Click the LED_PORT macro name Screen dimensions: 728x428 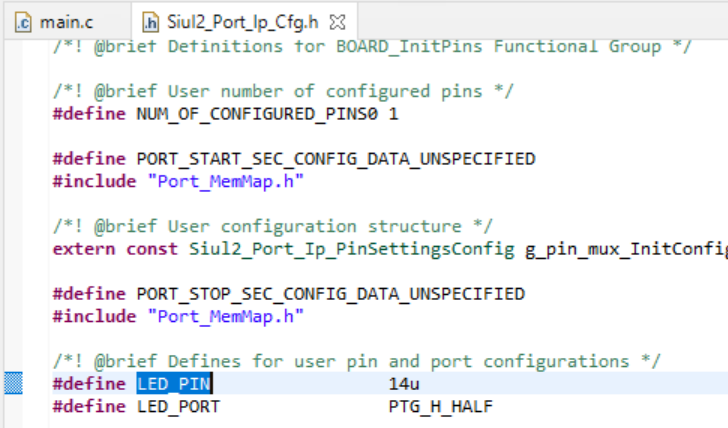178,406
